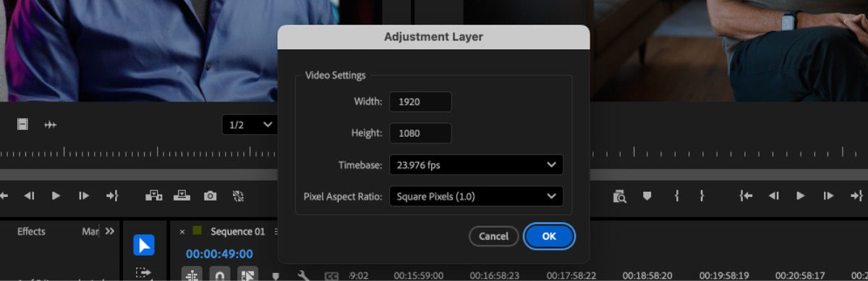Click the Height field showing 1080
The image size is (868, 281).
click(420, 133)
